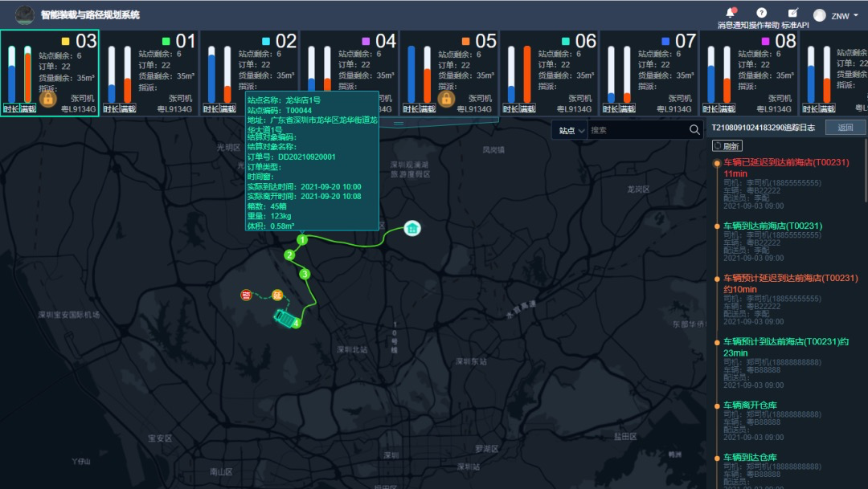
Task: Click 消息通知 label in header
Action: coord(732,26)
